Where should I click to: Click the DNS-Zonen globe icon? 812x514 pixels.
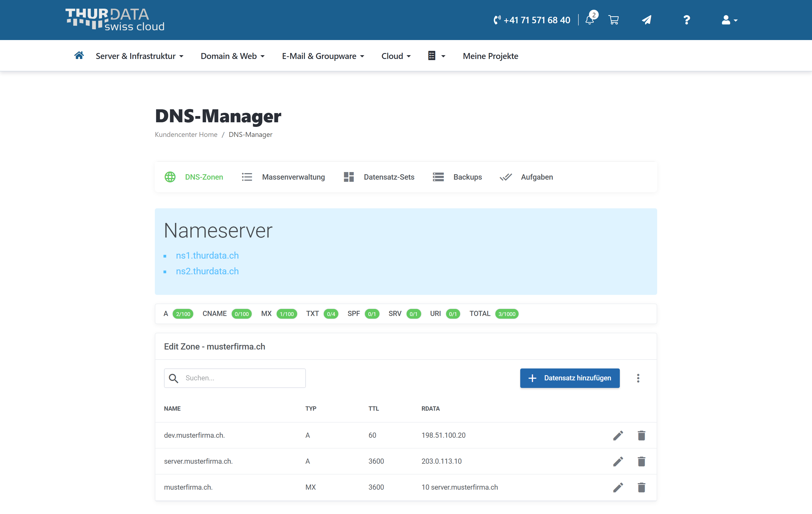[170, 177]
